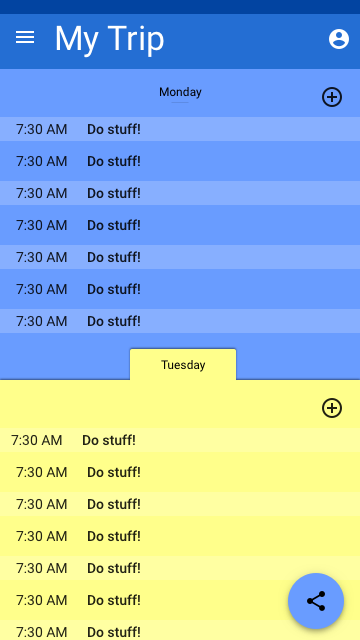Screen dimensions: 360x640
Task: Open first Tuesday Do stuff! entry
Action: [180, 440]
